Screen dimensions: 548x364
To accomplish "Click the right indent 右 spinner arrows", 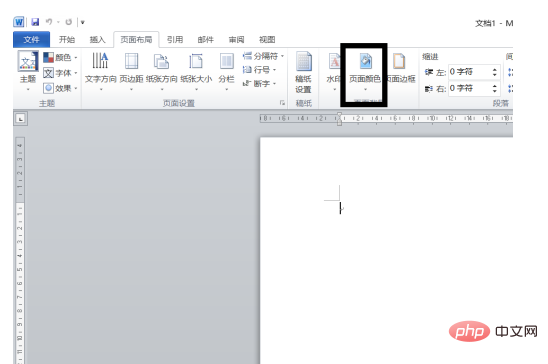I will (x=495, y=88).
